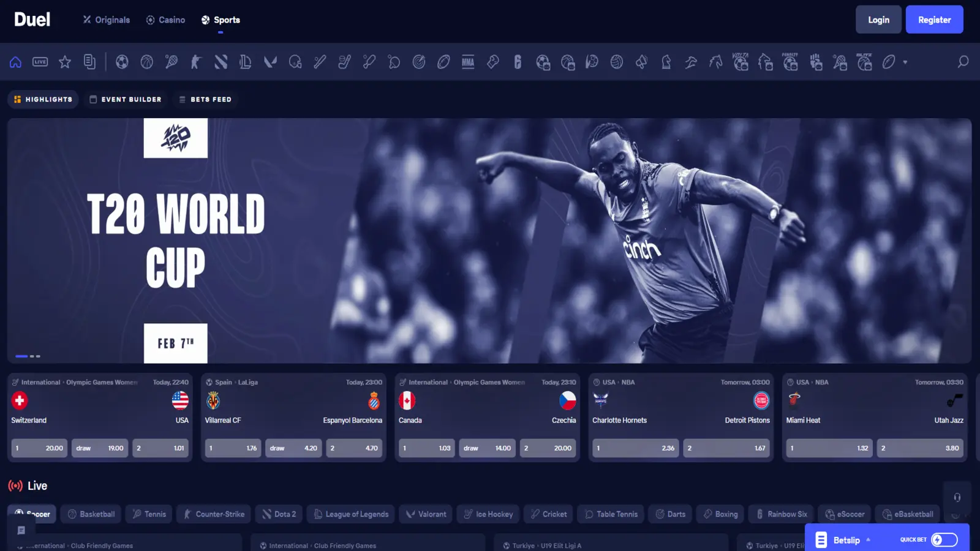Open the Home sports page
980x551 pixels.
click(x=15, y=62)
